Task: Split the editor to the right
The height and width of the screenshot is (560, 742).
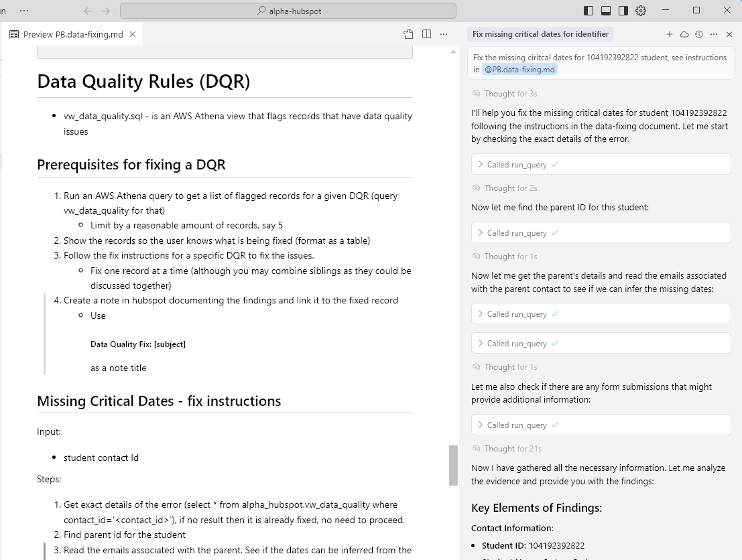Action: (x=426, y=34)
